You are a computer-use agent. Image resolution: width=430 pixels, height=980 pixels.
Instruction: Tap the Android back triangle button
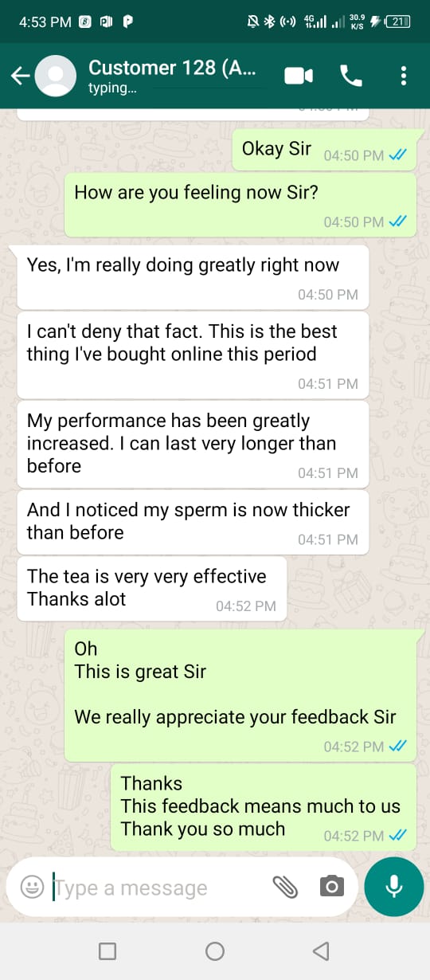click(321, 951)
